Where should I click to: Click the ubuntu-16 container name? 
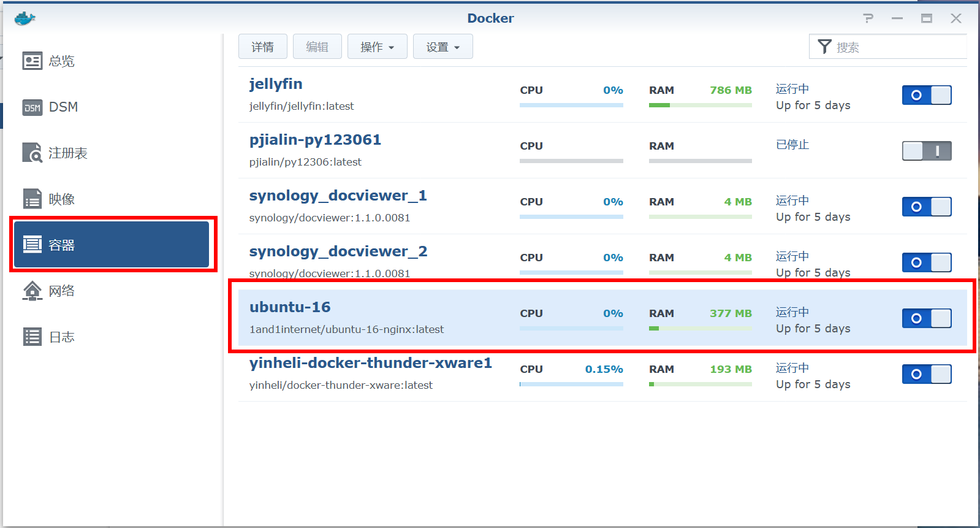click(290, 307)
